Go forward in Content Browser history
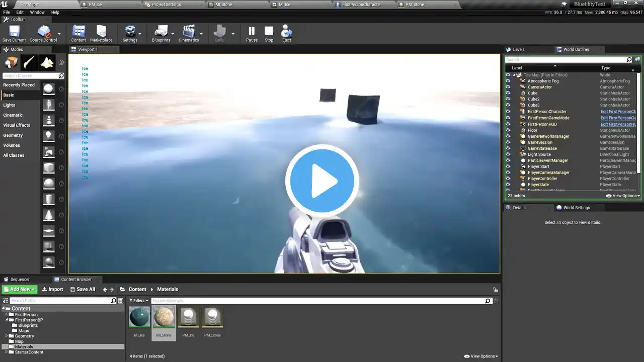The height and width of the screenshot is (362, 644). [x=112, y=290]
